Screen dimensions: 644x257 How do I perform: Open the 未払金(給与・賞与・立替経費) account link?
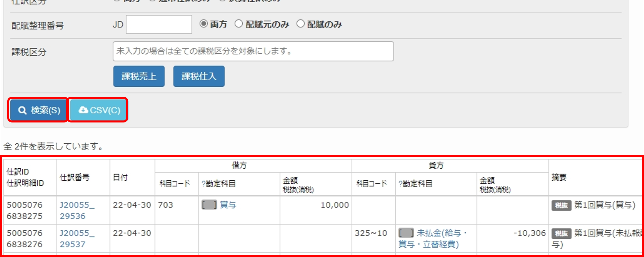click(x=433, y=239)
